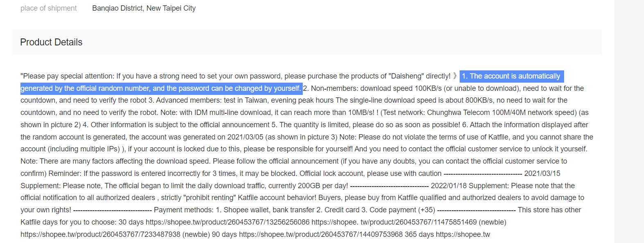Image resolution: width=644 pixels, height=243 pixels.
Task: Click the Payment methods label
Action: (184, 210)
